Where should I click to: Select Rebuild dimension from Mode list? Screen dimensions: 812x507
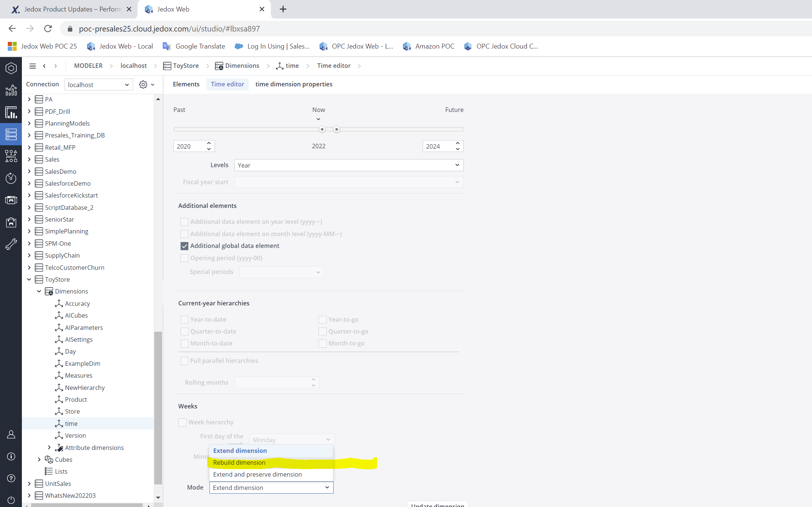239,463
